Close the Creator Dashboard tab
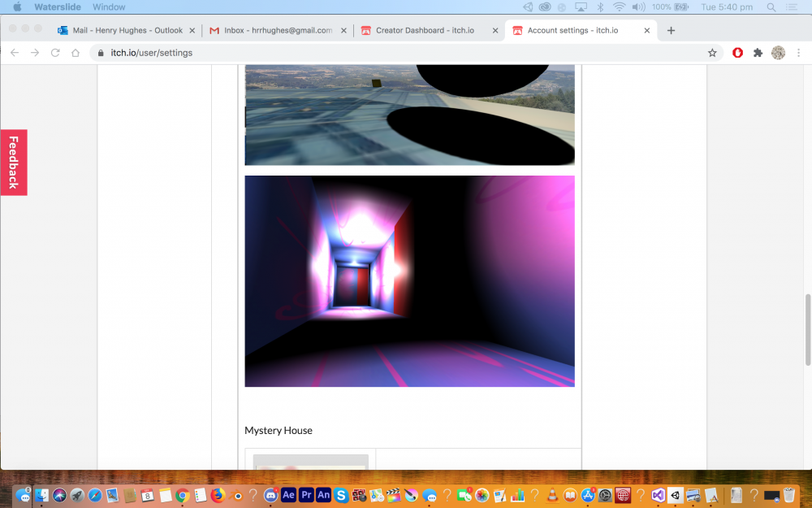This screenshot has width=812, height=508. click(495, 31)
